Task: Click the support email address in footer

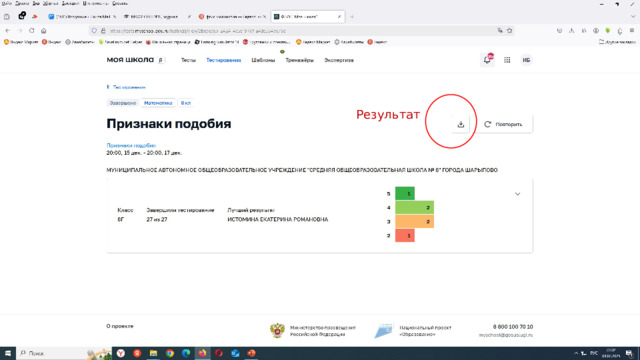Action: point(506,335)
